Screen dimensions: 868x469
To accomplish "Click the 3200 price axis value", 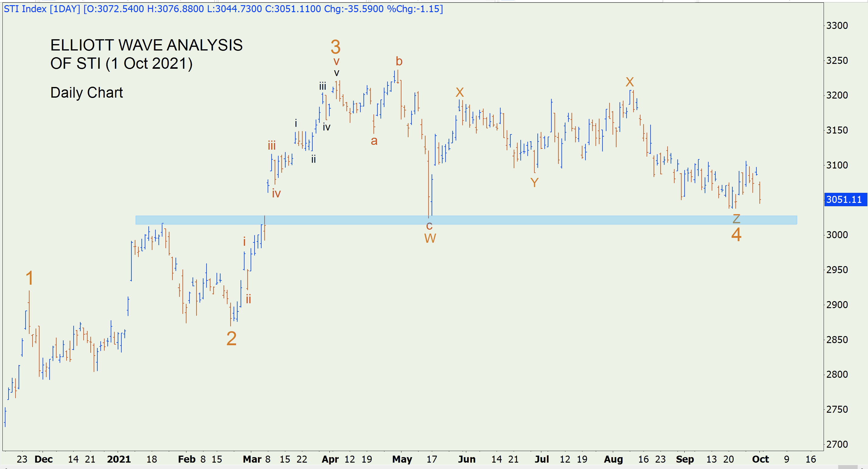I will pos(837,95).
